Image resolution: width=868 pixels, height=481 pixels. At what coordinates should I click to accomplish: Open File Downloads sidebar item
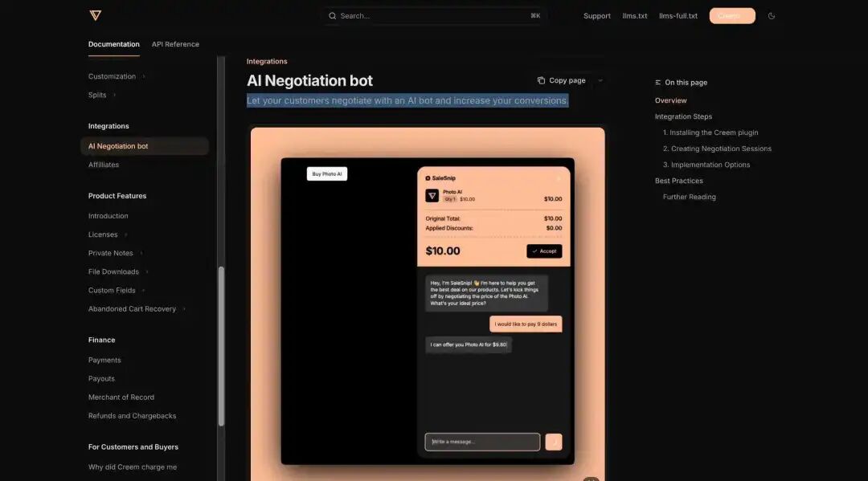pos(113,272)
